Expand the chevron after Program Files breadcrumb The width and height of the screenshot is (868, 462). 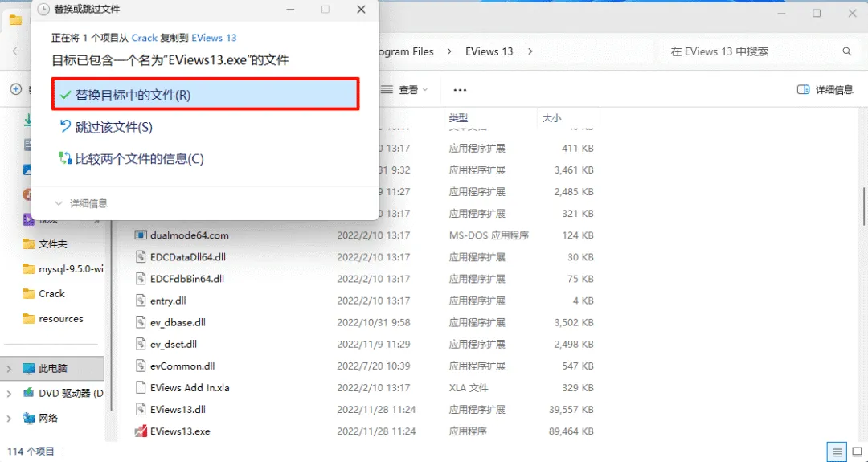pyautogui.click(x=449, y=51)
